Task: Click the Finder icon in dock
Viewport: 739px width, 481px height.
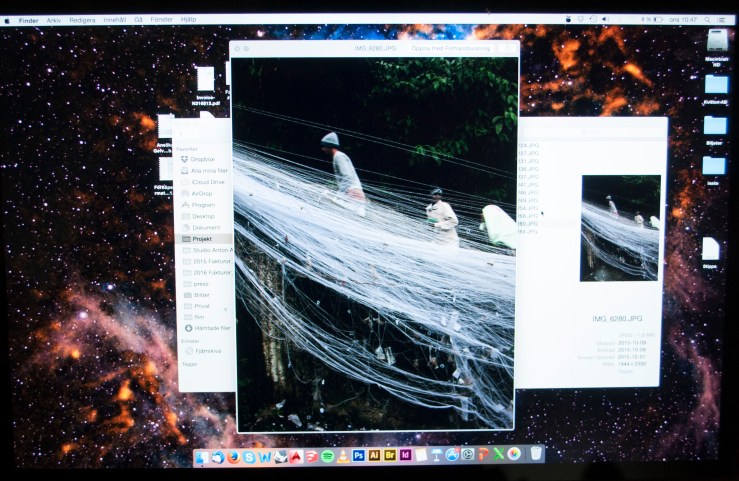Action: 203,456
